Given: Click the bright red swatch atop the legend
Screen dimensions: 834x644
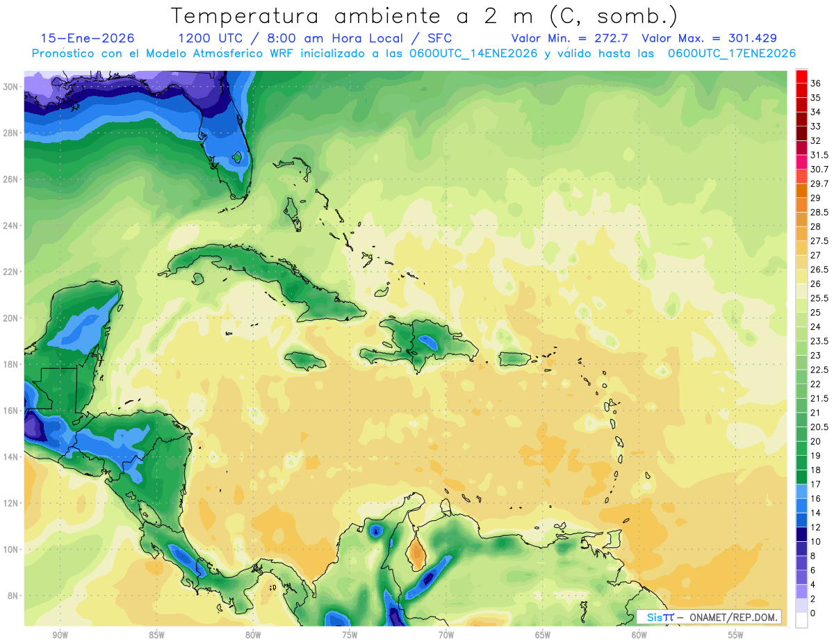Looking at the screenshot, I should pos(801,76).
